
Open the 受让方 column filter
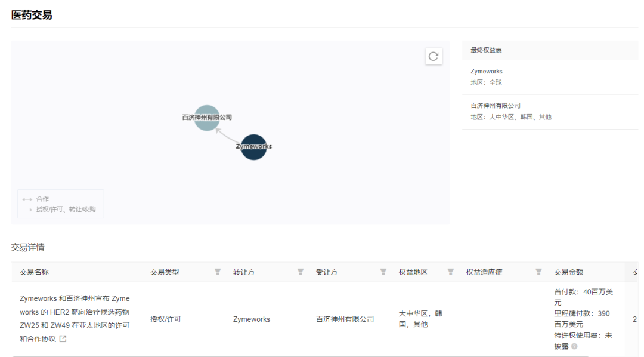[x=383, y=272]
